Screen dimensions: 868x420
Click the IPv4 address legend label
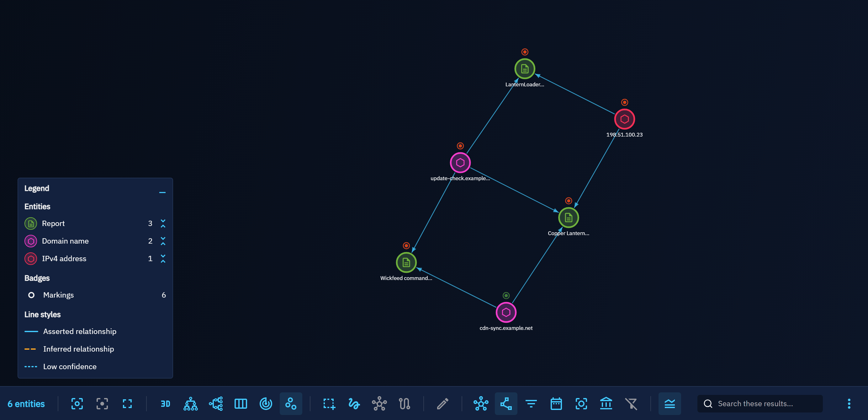pyautogui.click(x=64, y=258)
